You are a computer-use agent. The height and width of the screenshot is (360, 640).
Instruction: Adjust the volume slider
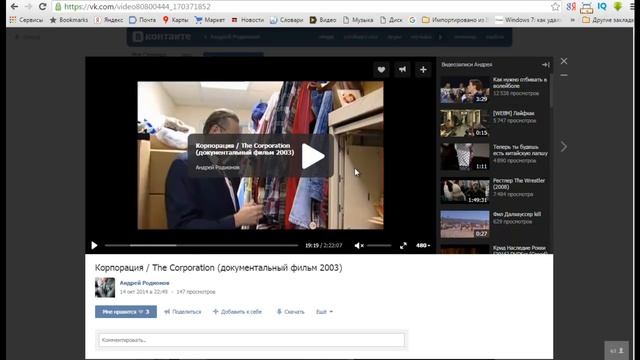tap(379, 245)
